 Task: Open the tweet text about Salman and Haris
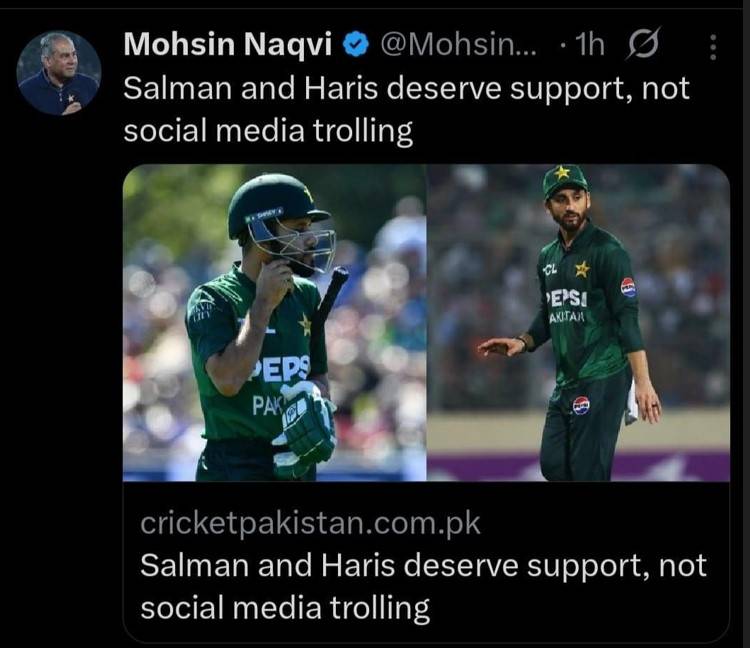(407, 110)
